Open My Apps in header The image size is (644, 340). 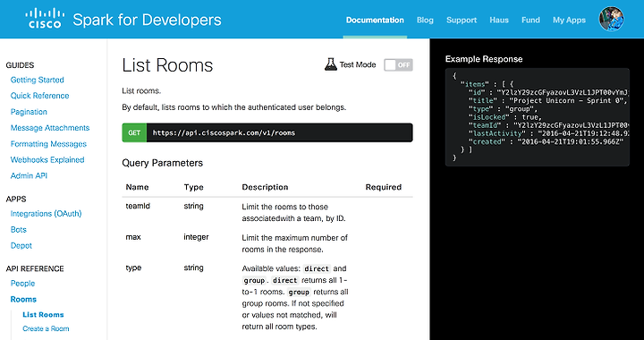[569, 20]
